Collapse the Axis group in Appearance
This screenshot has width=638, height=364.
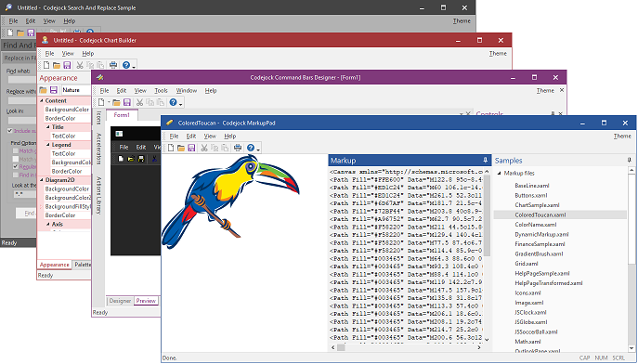(48, 224)
